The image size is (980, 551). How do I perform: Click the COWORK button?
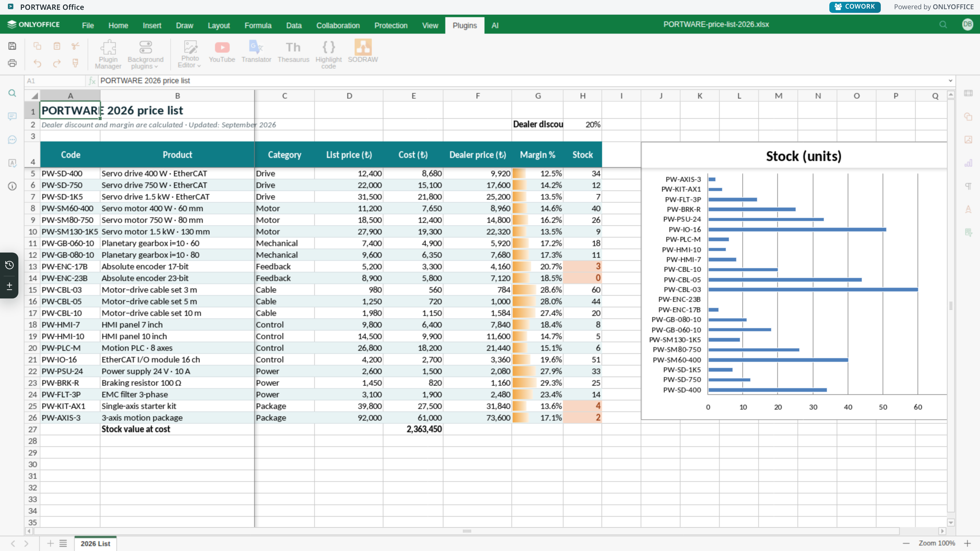[854, 7]
